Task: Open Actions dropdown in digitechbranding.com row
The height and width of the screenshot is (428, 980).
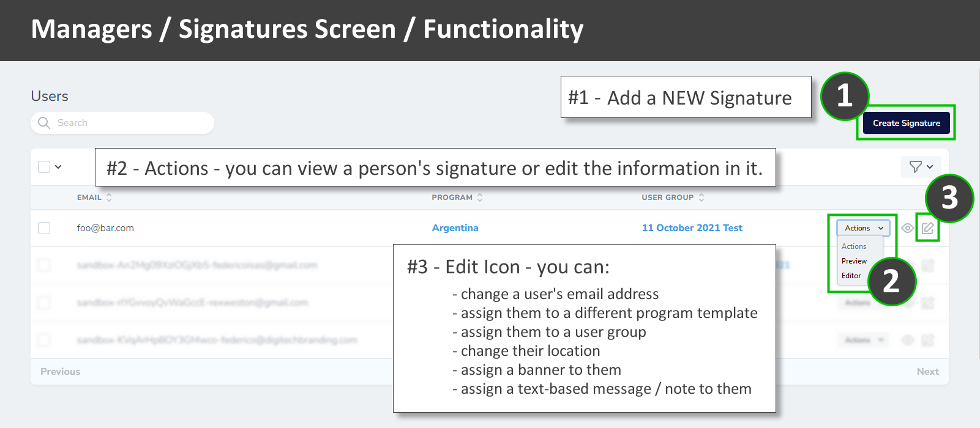Action: [x=863, y=340]
